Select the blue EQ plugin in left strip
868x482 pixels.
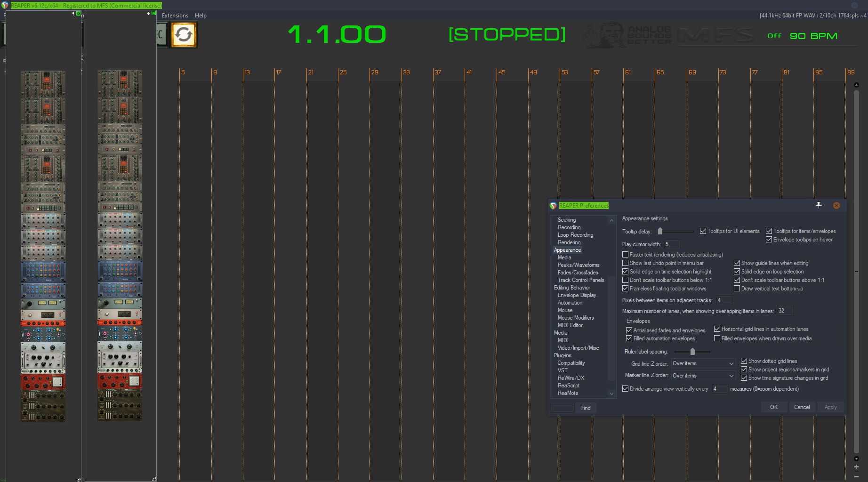click(43, 272)
